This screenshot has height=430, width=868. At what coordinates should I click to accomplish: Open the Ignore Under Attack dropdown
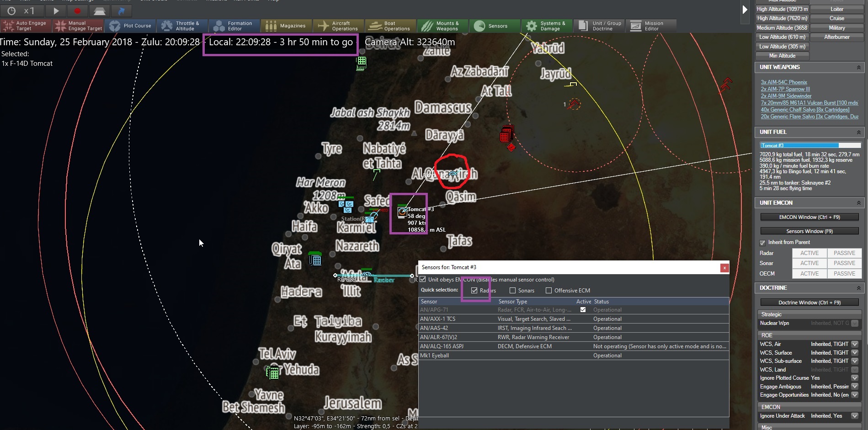(x=855, y=416)
